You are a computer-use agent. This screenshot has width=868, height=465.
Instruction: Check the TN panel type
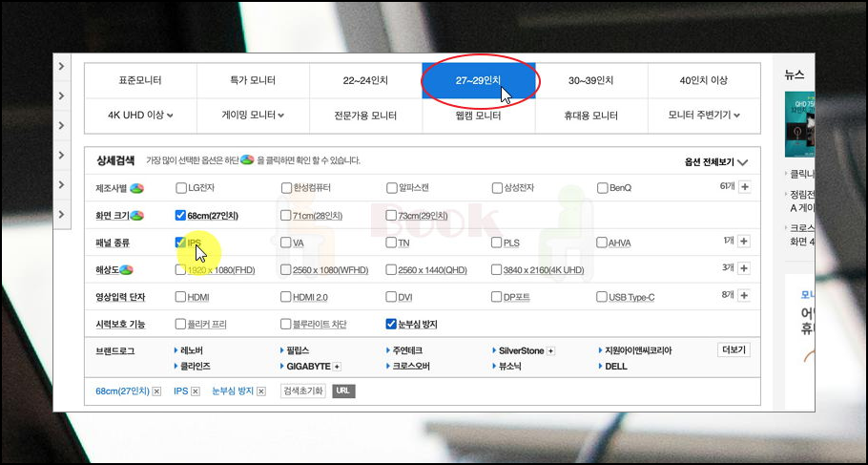pyautogui.click(x=391, y=243)
